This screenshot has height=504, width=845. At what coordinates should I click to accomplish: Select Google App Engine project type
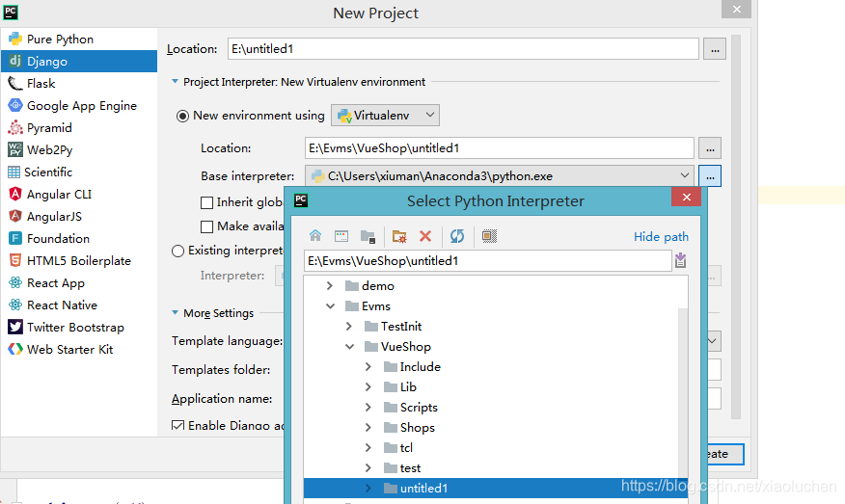coord(79,106)
